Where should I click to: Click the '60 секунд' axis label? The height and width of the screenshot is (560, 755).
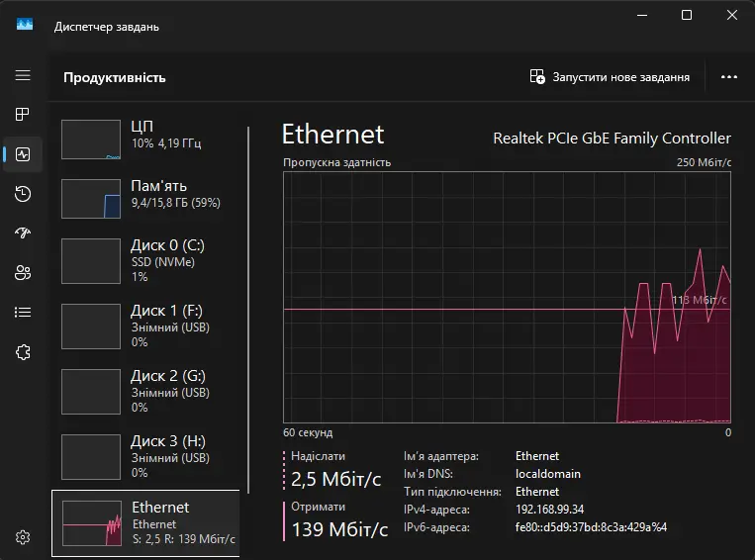[x=308, y=432]
